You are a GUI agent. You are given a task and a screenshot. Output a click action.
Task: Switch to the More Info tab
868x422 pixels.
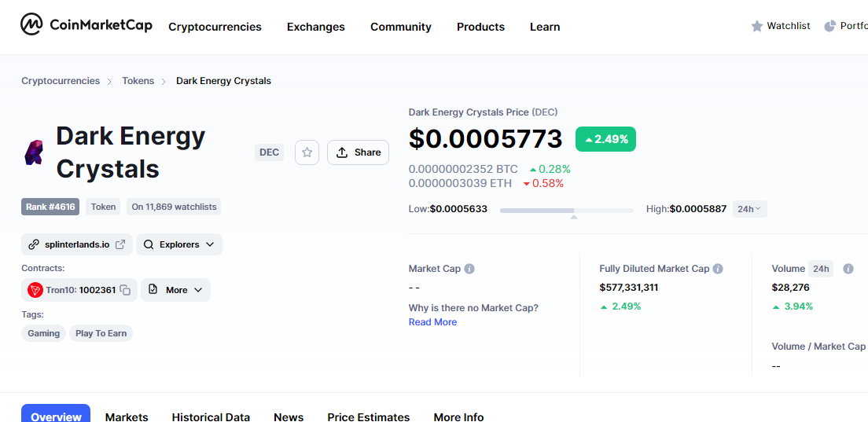point(458,417)
